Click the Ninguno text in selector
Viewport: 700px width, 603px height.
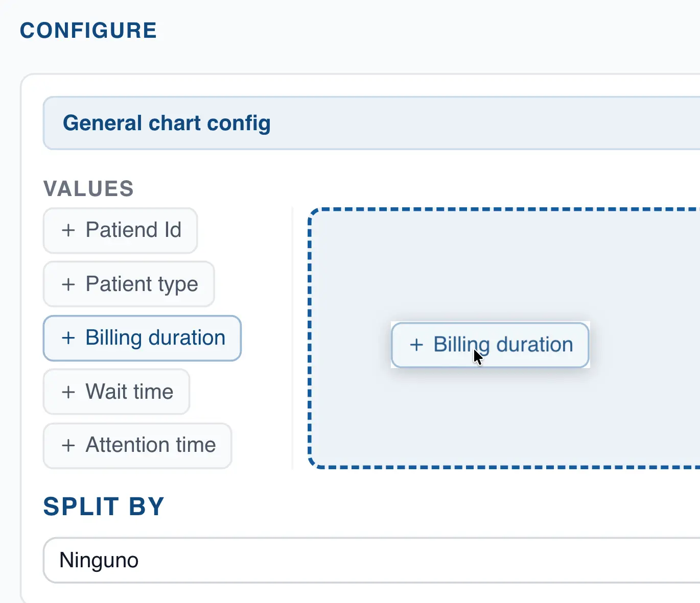99,560
